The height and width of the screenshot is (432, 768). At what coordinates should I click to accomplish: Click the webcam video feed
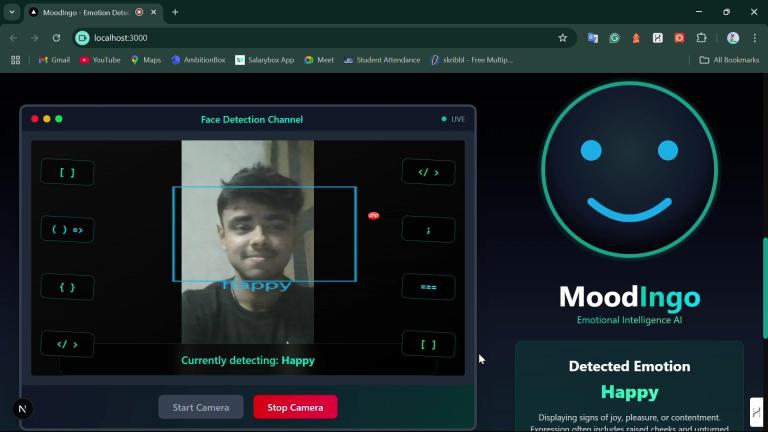(247, 242)
